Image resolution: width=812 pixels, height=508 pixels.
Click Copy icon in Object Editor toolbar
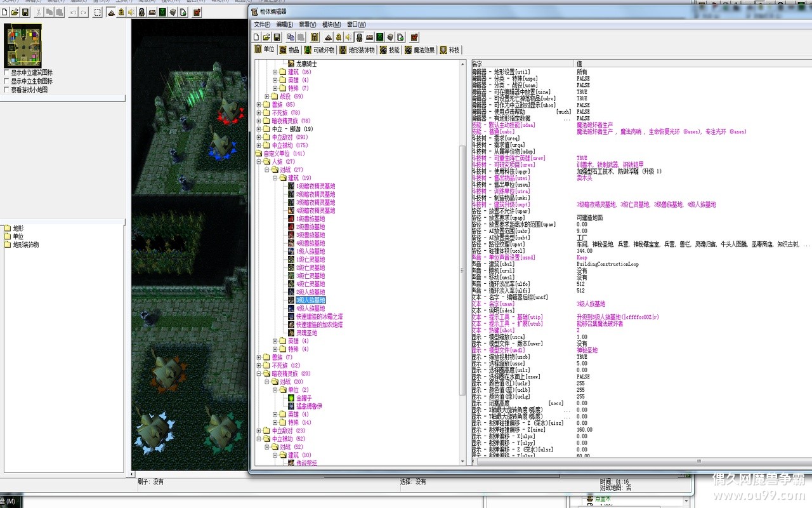click(291, 37)
